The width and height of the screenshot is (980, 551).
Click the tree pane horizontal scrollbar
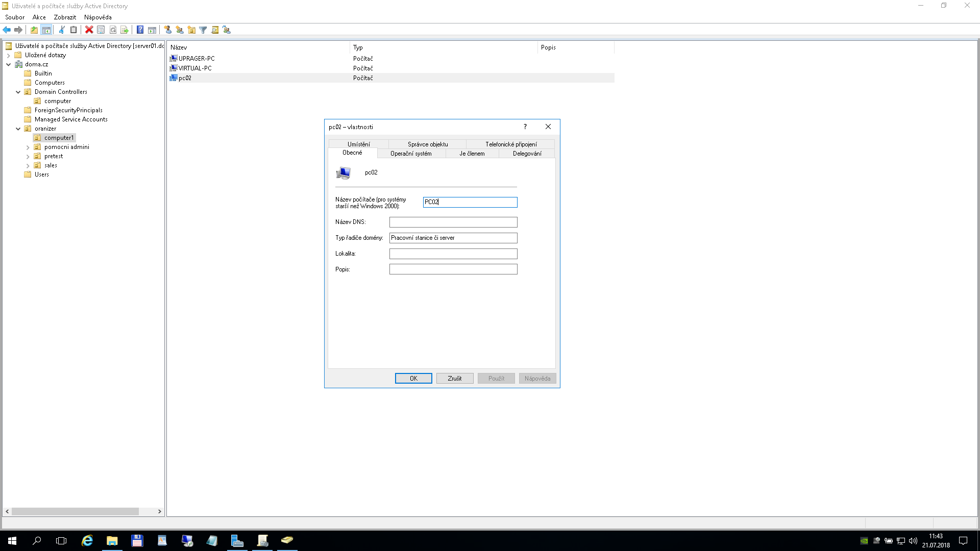pyautogui.click(x=76, y=511)
